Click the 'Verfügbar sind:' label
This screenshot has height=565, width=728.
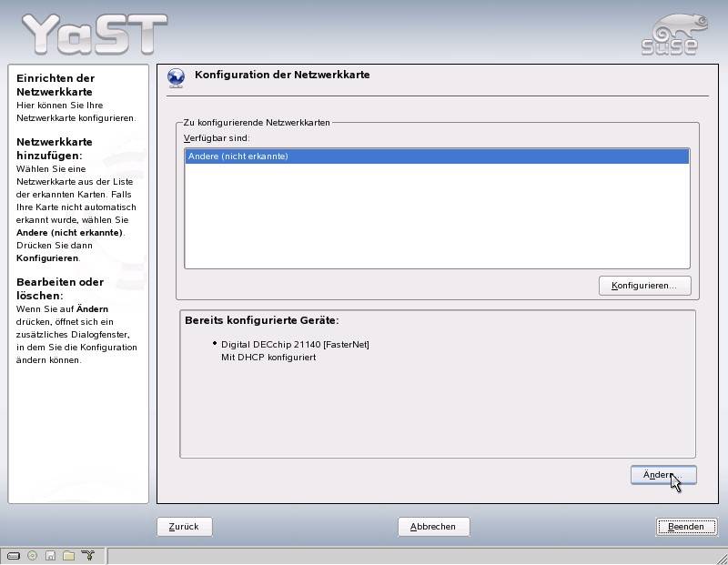coord(217,138)
